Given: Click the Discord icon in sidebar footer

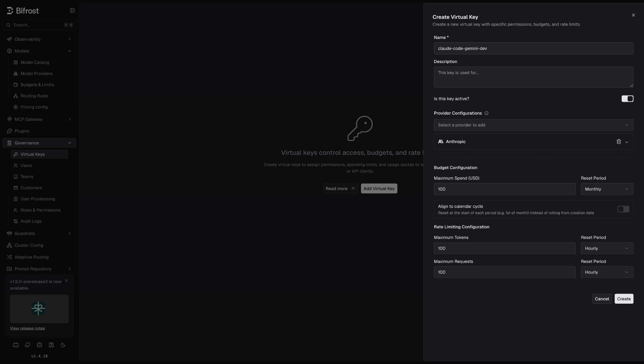Looking at the screenshot, I should pos(16,345).
